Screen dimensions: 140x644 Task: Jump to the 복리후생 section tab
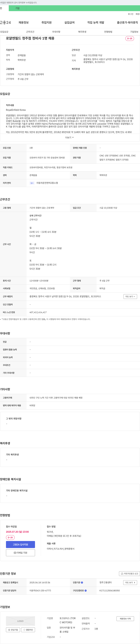[82, 32]
